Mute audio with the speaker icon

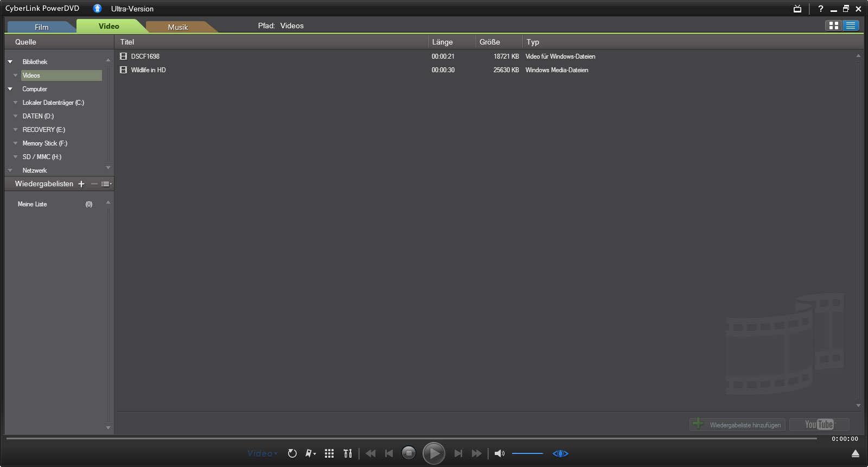pyautogui.click(x=500, y=453)
